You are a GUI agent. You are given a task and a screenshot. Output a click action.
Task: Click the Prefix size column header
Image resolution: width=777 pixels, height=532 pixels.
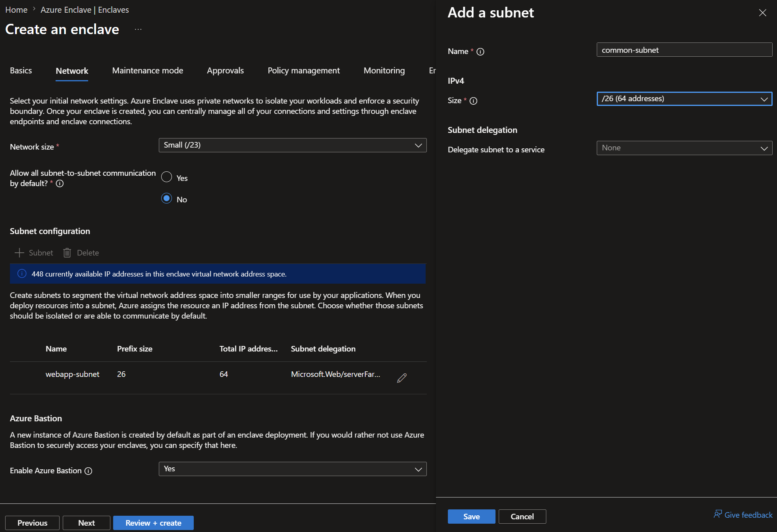(135, 349)
